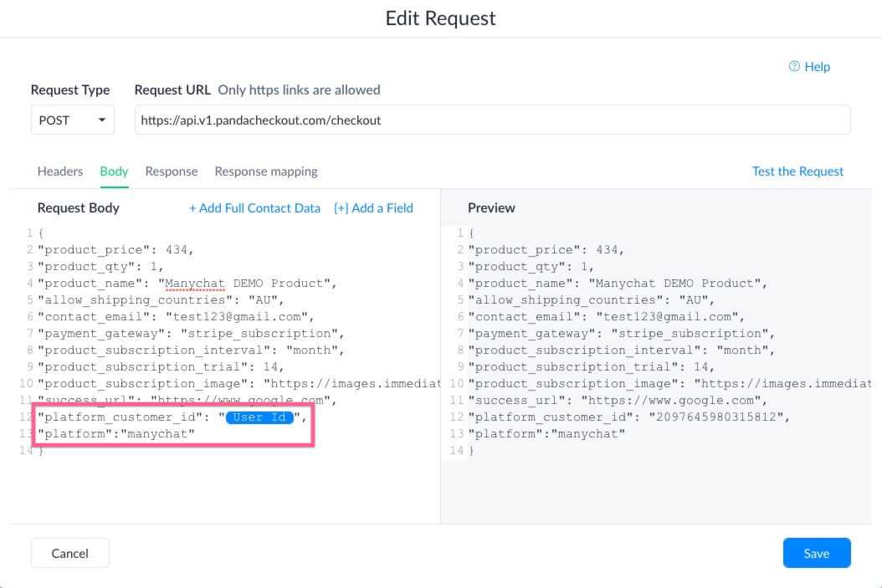Click product_name line in Preview pane
The image size is (882, 588).
618,284
